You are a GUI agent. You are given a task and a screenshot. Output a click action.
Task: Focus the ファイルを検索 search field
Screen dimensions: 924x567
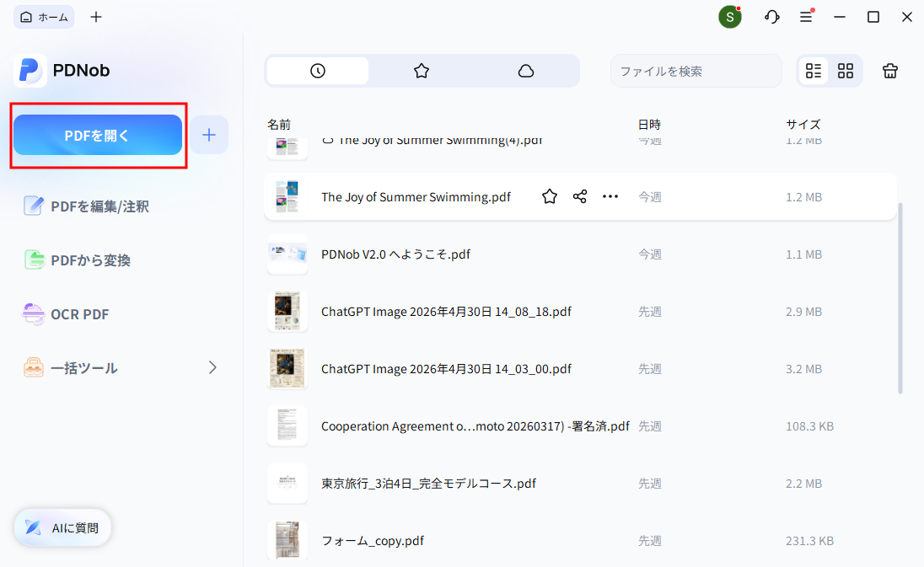tap(696, 72)
